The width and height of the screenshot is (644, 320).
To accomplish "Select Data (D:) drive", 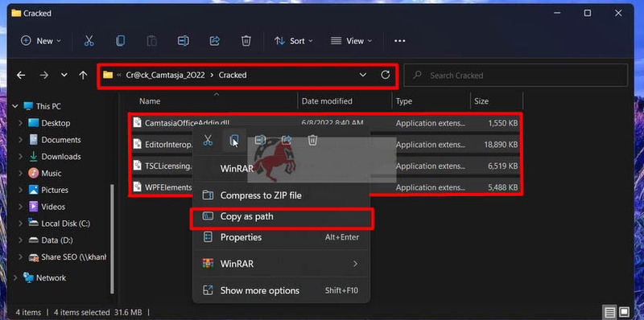I will [x=56, y=240].
